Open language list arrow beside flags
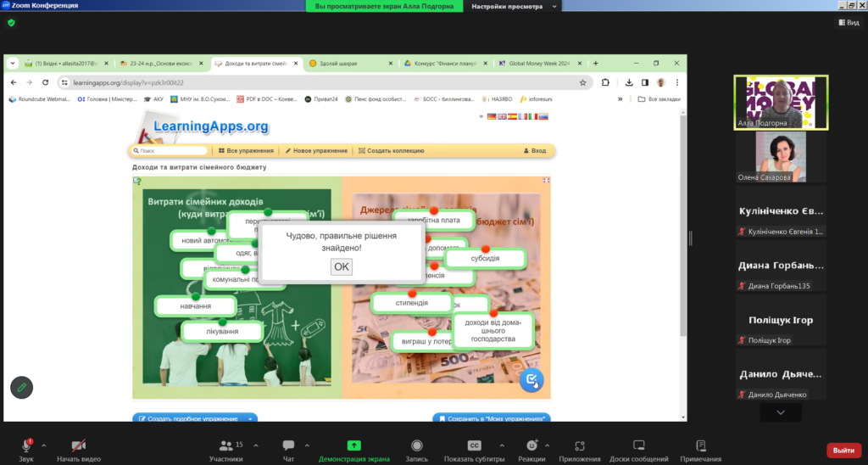This screenshot has width=868, height=465. click(481, 117)
